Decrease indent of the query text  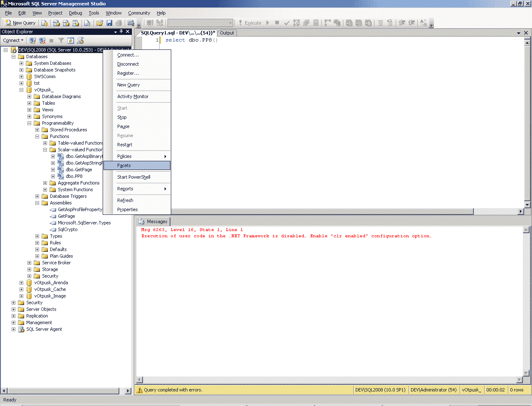coord(402,23)
